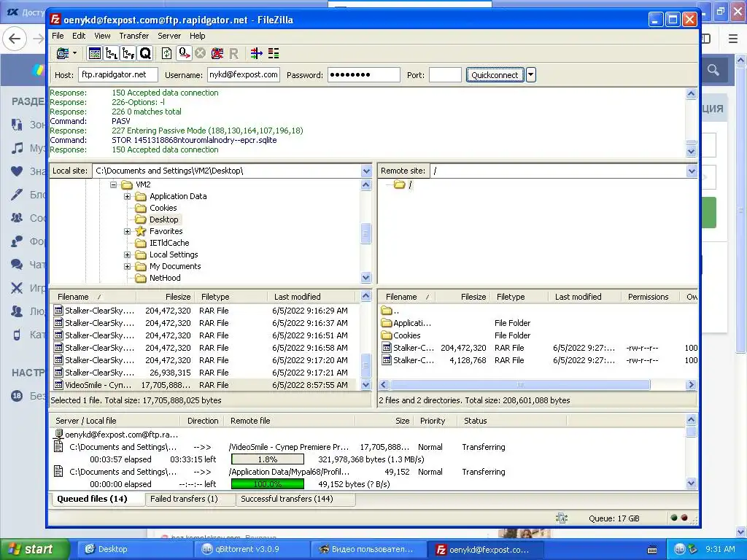747x560 pixels.
Task: Toggle local directory tree display
Action: point(112,53)
